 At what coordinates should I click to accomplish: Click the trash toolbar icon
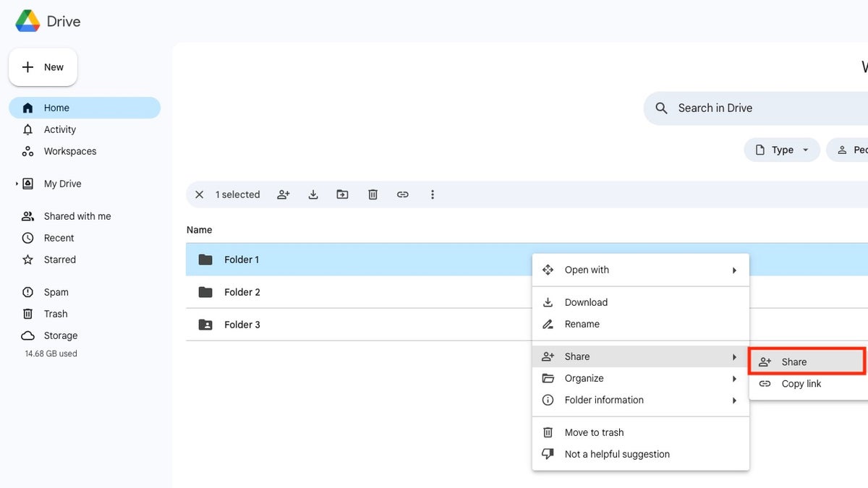point(373,194)
